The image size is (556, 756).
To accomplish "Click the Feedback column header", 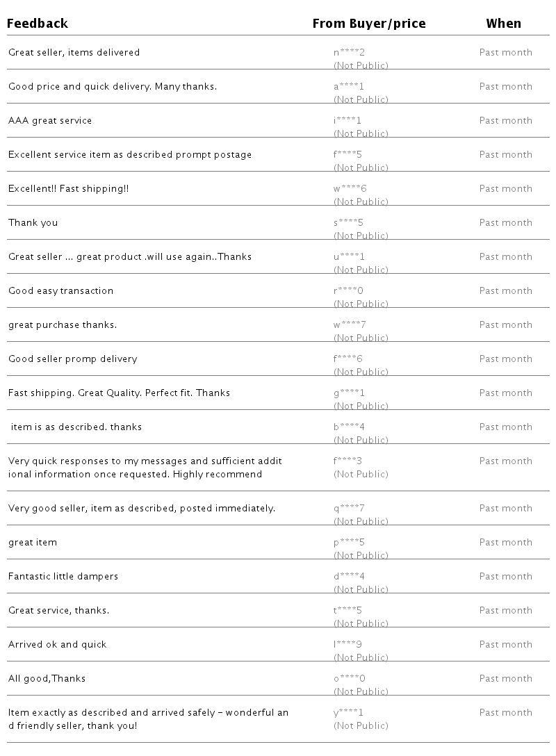I will pos(38,24).
